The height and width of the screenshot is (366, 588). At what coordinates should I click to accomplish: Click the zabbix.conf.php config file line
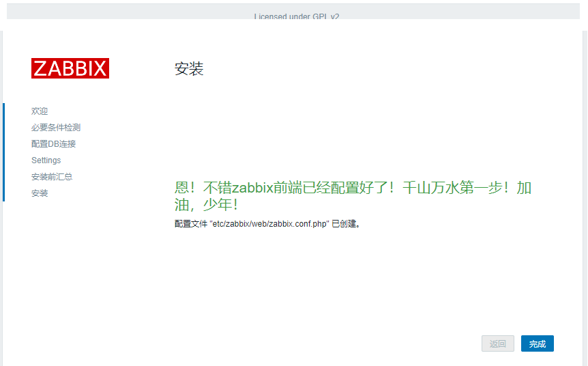pos(267,224)
